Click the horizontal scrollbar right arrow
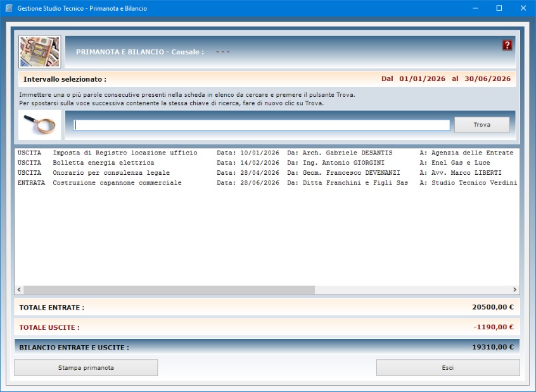 514,289
